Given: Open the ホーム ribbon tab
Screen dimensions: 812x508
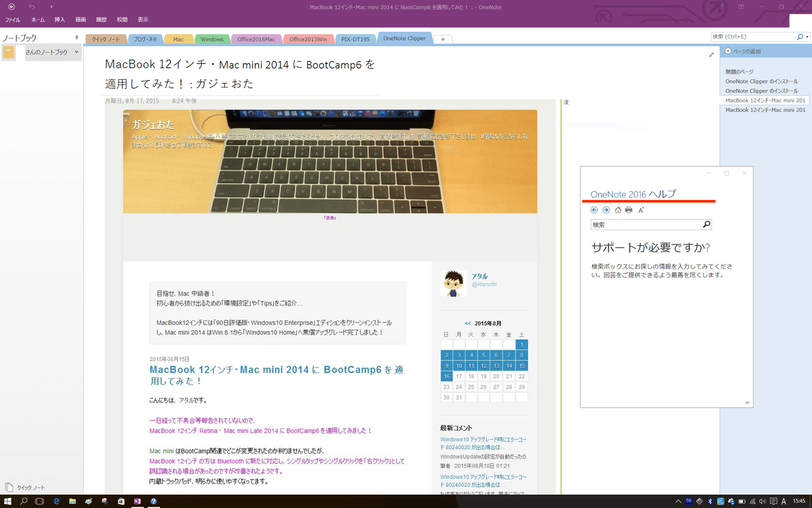Looking at the screenshot, I should [x=38, y=20].
